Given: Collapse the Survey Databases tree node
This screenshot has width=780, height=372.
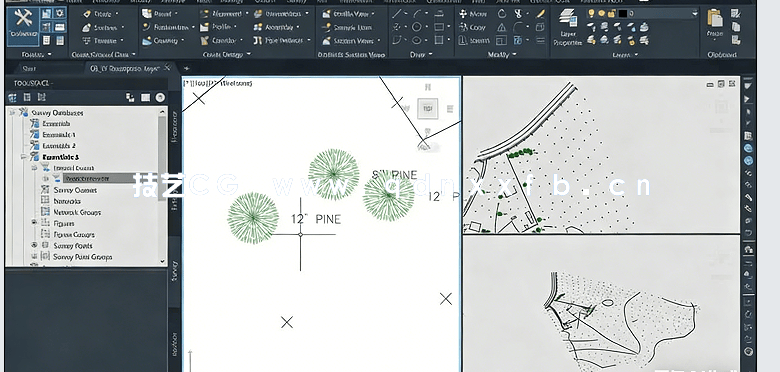Looking at the screenshot, I should click(x=12, y=113).
